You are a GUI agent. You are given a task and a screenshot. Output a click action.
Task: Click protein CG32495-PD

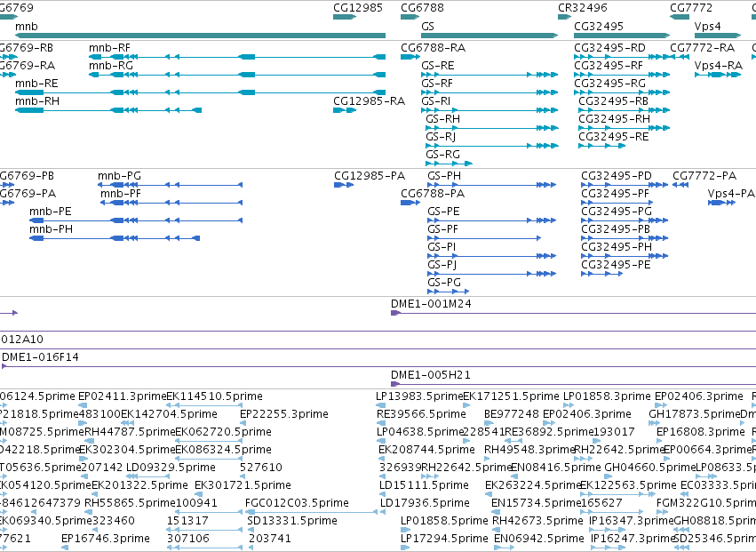[x=625, y=185]
